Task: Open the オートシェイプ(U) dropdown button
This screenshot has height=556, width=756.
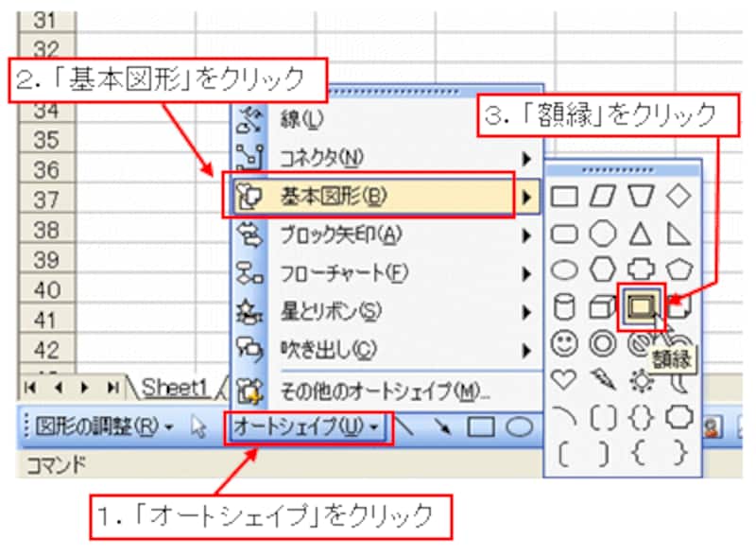Action: [308, 426]
